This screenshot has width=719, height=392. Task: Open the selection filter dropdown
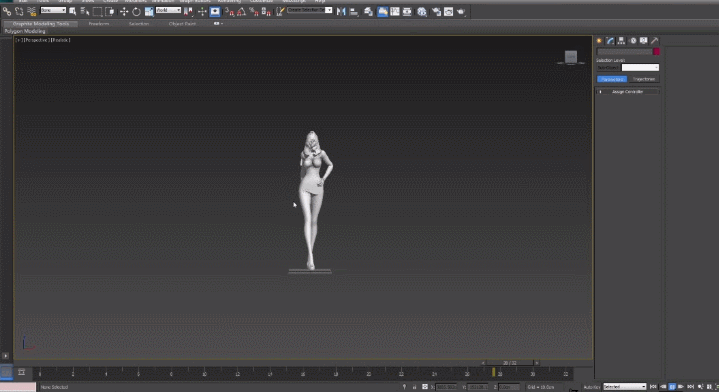tap(53, 10)
